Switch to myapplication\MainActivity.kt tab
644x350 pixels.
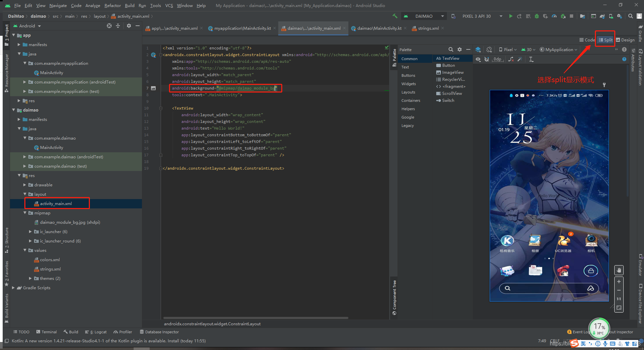click(242, 28)
